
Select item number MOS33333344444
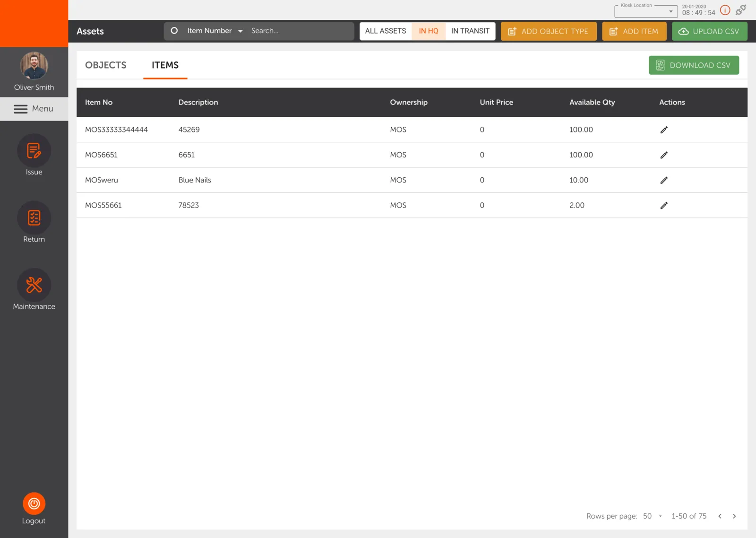pos(116,130)
